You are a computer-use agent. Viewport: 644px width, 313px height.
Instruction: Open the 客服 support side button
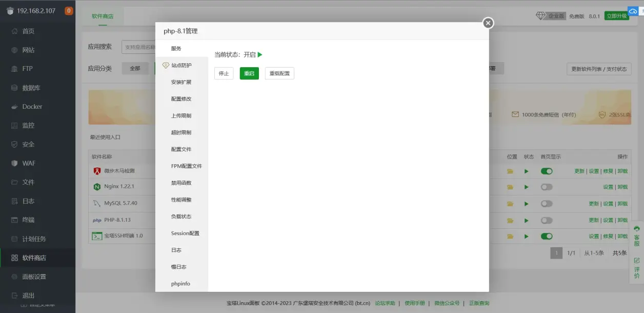(x=636, y=237)
